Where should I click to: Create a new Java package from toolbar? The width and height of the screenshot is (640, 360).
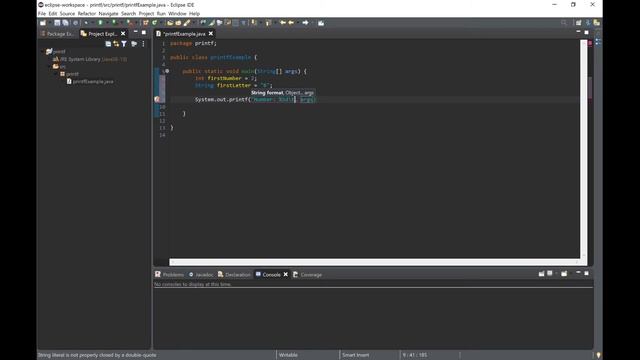tap(146, 23)
